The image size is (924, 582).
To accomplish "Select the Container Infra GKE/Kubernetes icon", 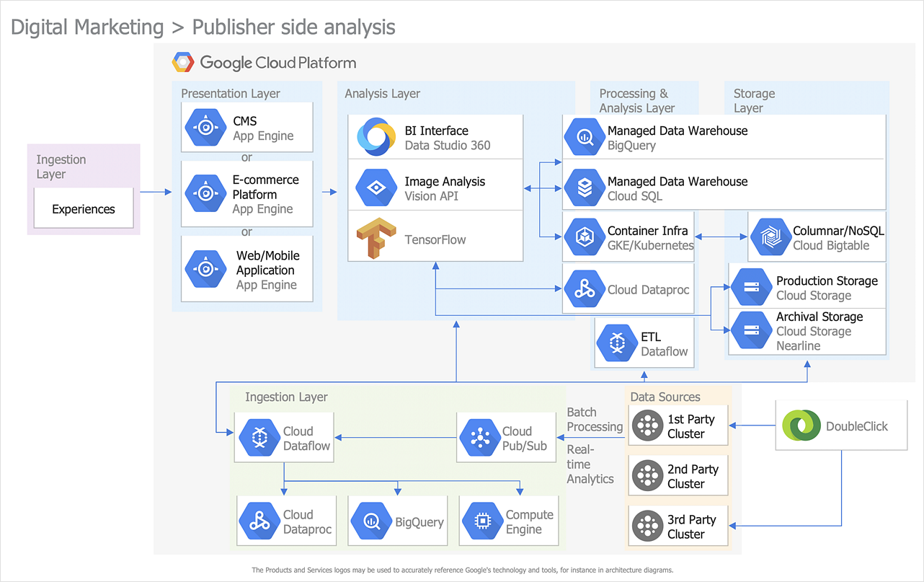I will coord(585,237).
